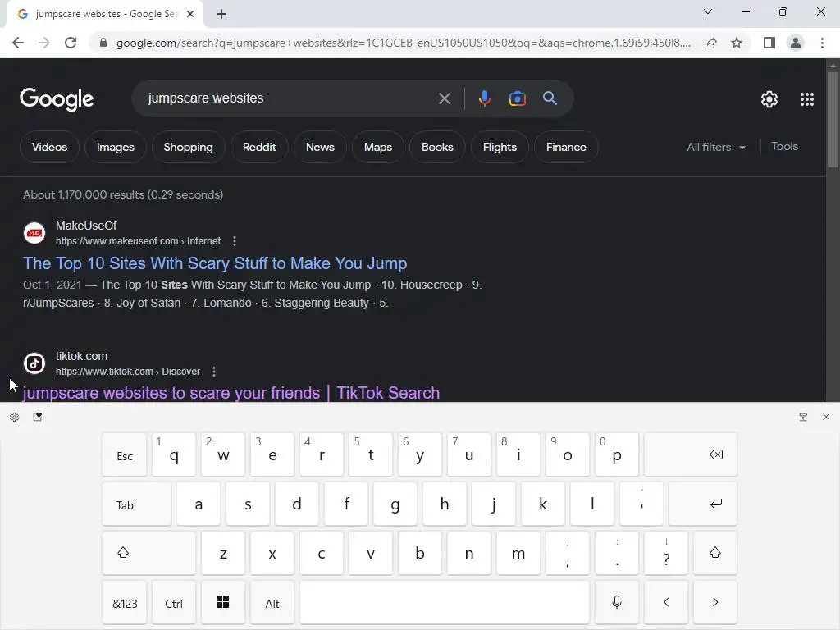
Task: Start voice search with the microphone
Action: [484, 98]
